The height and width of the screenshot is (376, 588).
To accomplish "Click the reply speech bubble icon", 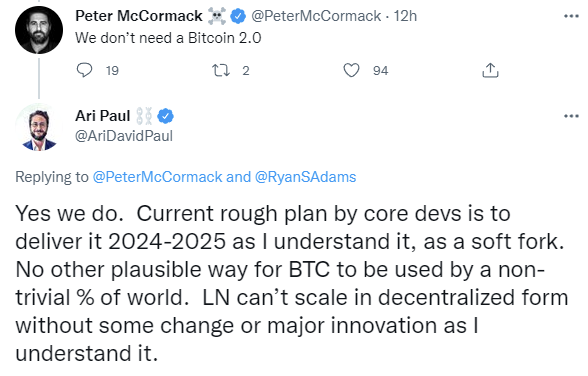I will click(84, 70).
